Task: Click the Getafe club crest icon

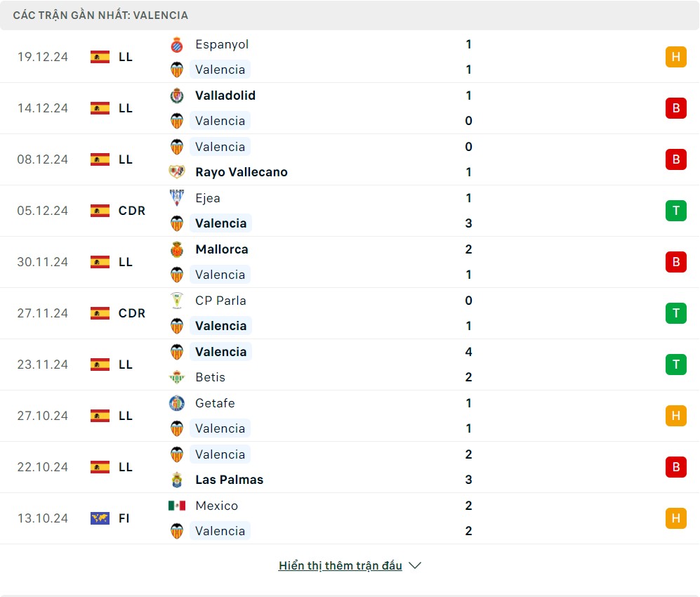Action: [x=177, y=403]
